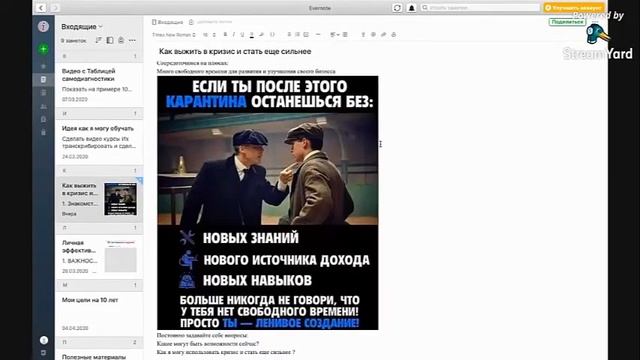Open the text alignment dropdown
Image resolution: width=640 pixels, height=360 pixels.
334,35
